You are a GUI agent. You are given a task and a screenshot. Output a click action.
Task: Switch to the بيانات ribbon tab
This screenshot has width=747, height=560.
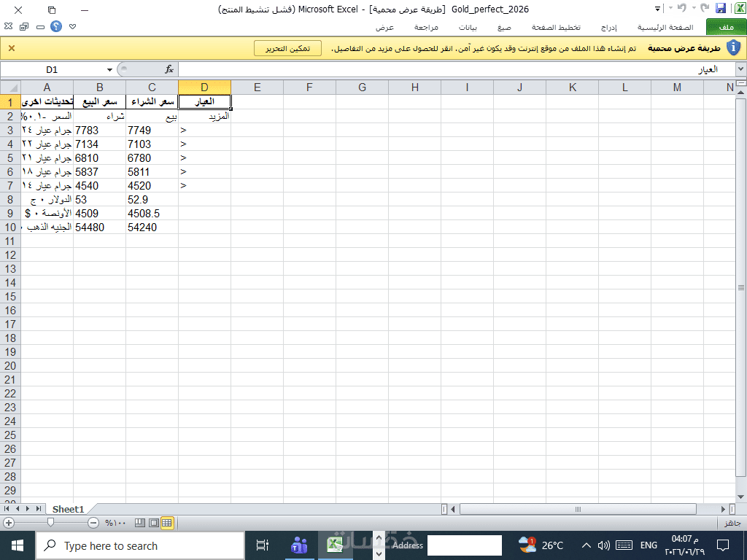(x=468, y=27)
